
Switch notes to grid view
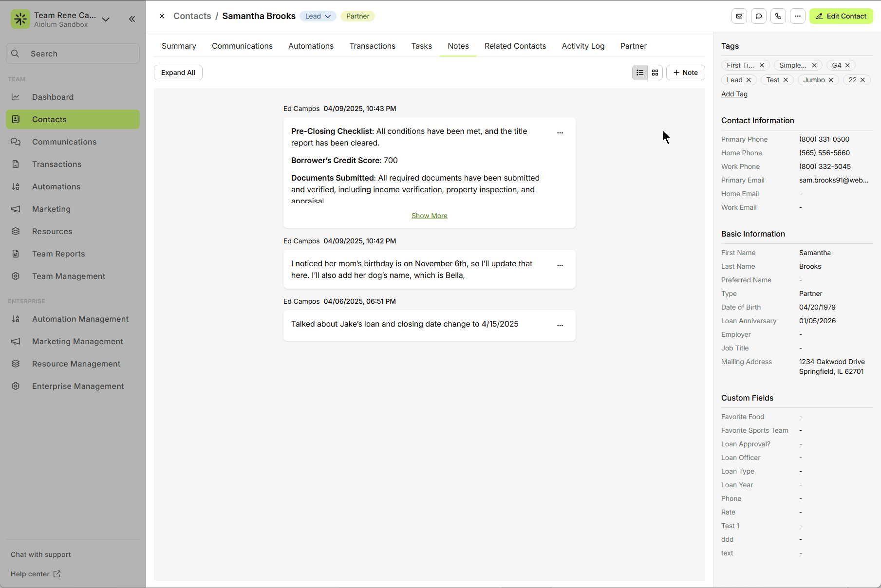pos(655,72)
